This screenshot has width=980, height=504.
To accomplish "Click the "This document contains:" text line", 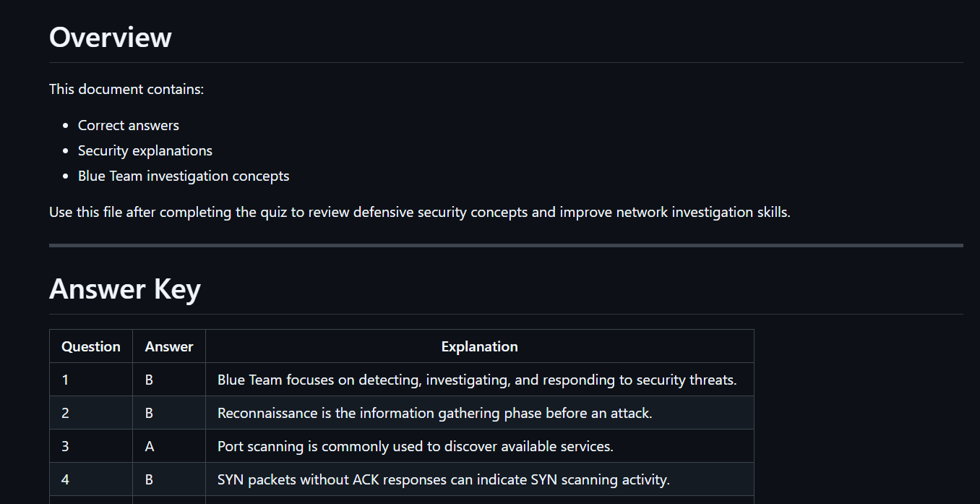I will point(126,89).
